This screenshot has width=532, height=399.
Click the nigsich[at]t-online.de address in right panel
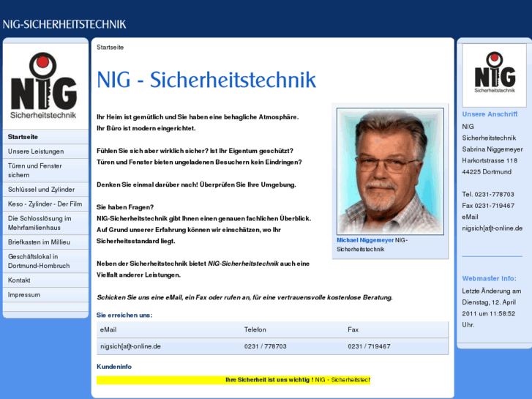click(492, 228)
